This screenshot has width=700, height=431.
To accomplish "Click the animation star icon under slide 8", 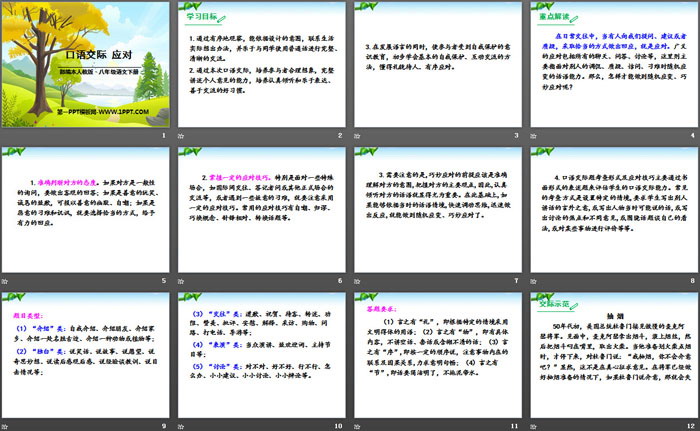I will pos(533,281).
